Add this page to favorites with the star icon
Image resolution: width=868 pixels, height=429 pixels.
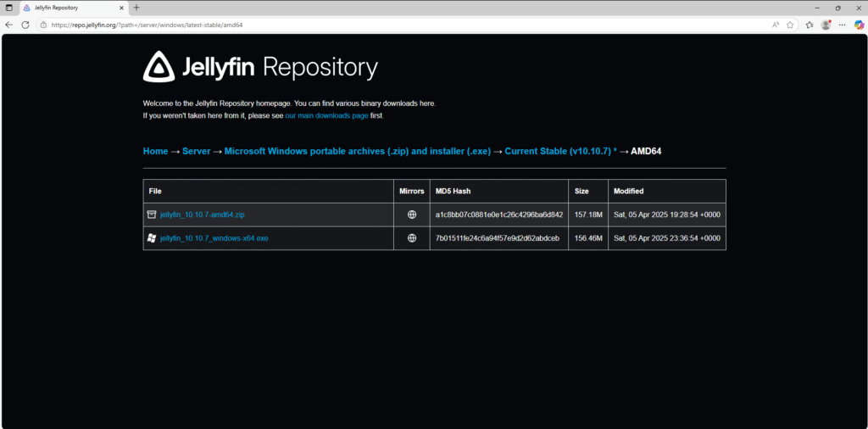pos(790,25)
